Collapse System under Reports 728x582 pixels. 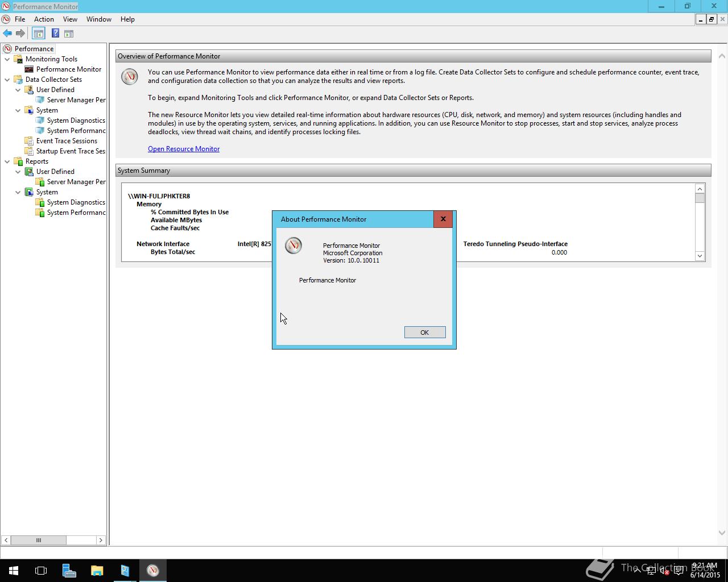click(x=18, y=192)
